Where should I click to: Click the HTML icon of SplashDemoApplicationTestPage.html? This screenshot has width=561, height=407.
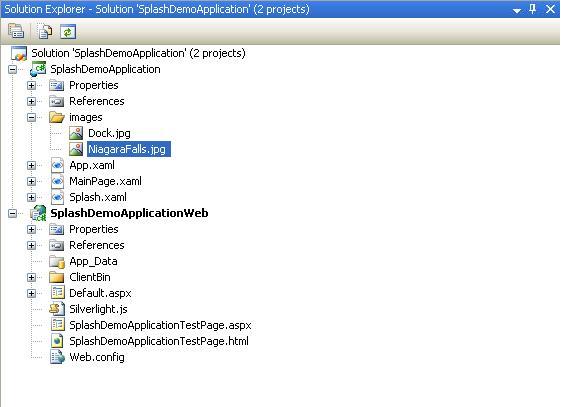(x=57, y=341)
